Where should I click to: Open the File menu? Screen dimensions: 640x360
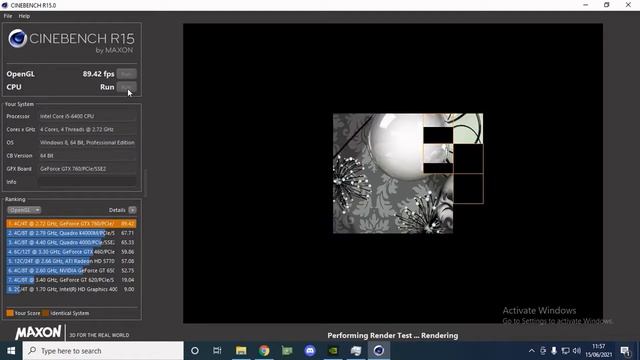pos(8,16)
